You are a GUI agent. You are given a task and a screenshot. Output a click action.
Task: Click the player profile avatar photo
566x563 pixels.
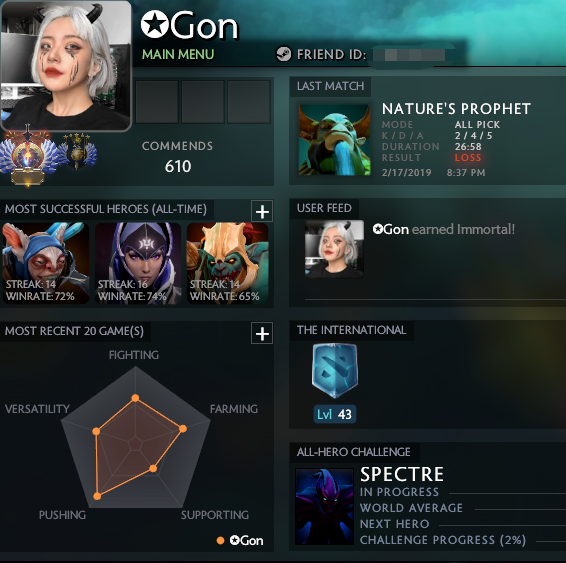click(x=66, y=65)
